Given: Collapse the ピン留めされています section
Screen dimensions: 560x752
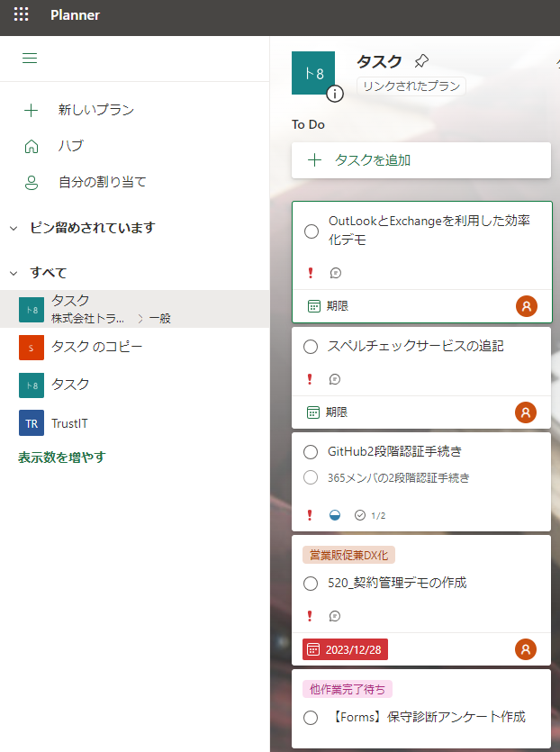Looking at the screenshot, I should pos(14,228).
